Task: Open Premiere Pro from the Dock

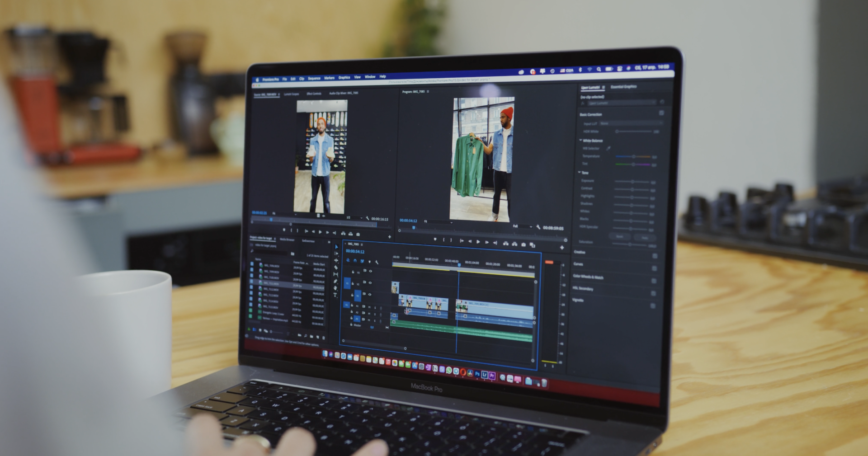Action: 492,376
